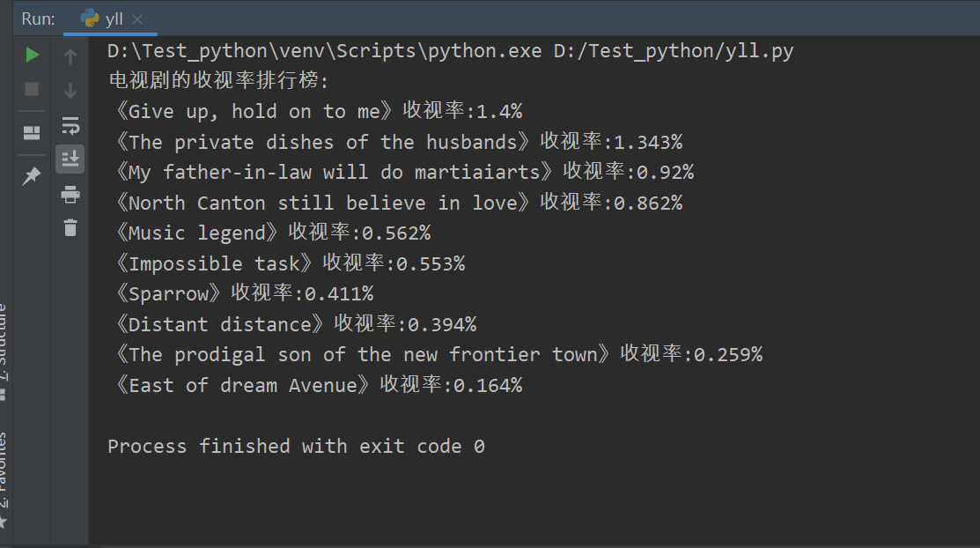Click the 'Process finished with exit code 0' line
The image size is (980, 548).
296,446
